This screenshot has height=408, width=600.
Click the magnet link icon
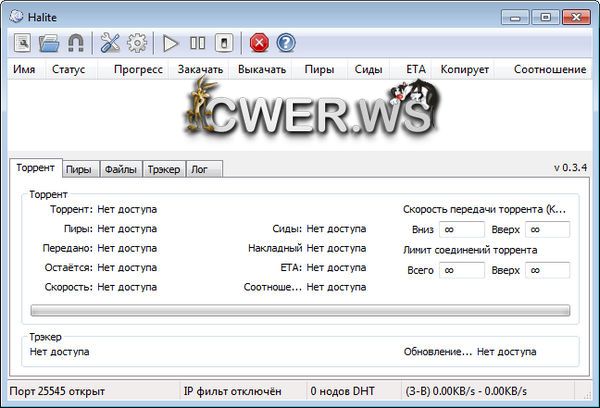pos(75,43)
